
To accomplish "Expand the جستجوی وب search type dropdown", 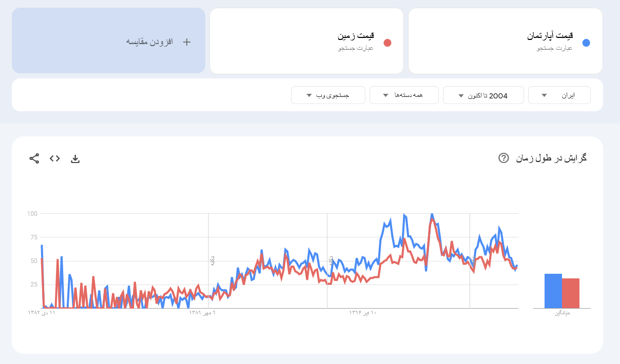I will pyautogui.click(x=327, y=95).
